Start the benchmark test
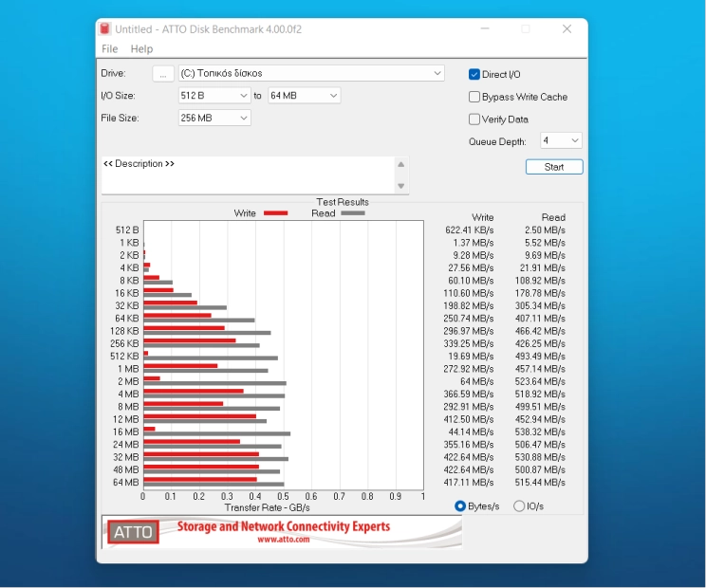This screenshot has width=706, height=588. click(x=554, y=167)
